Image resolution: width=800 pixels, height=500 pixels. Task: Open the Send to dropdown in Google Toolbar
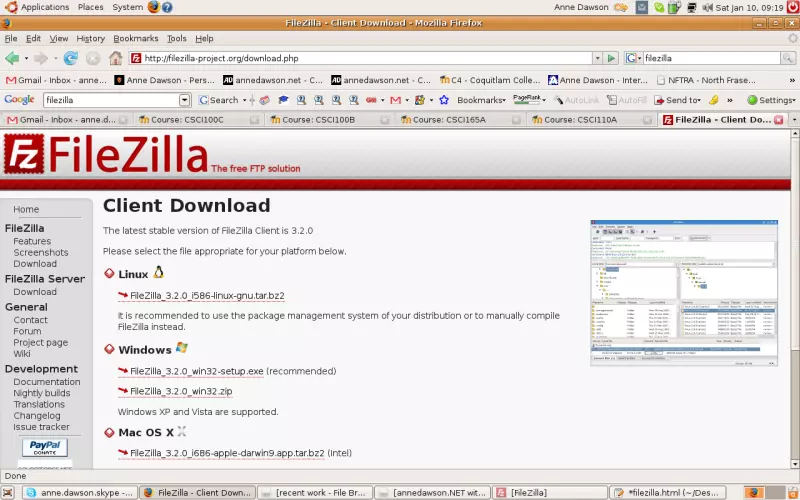678,100
